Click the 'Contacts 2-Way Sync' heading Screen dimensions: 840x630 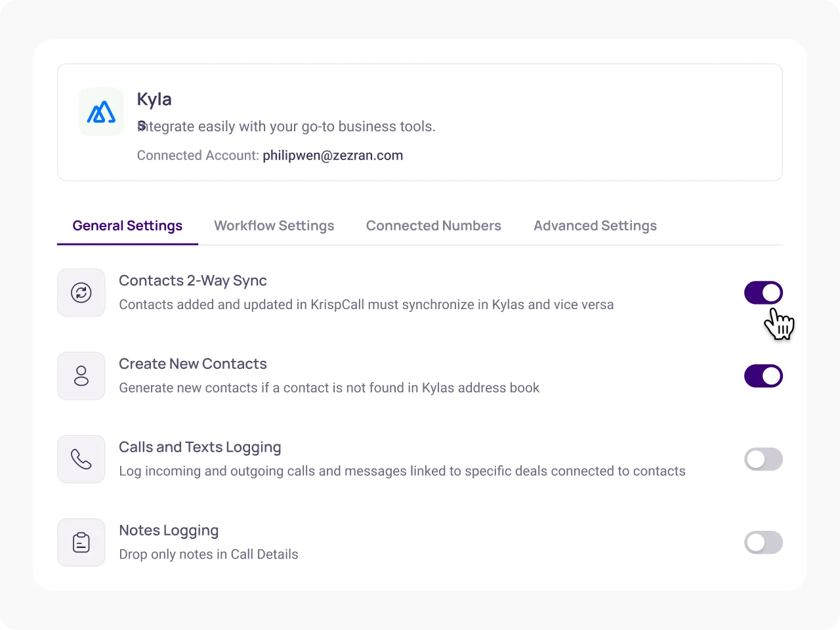193,281
